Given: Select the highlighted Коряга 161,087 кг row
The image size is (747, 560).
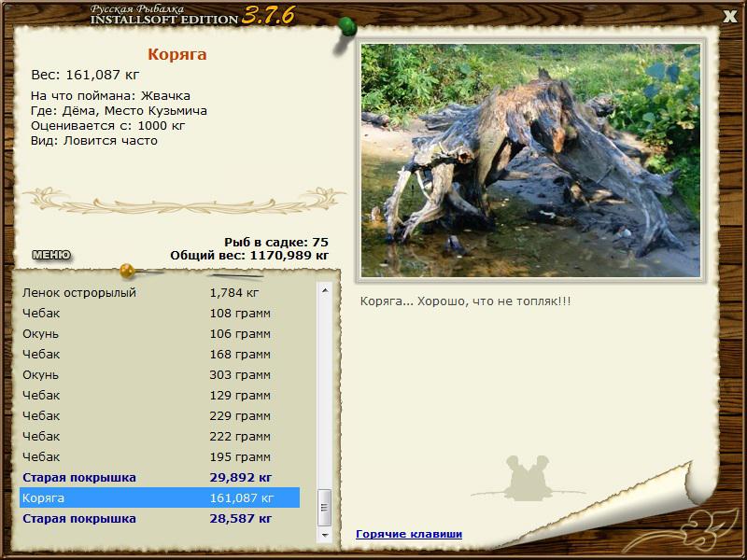Looking at the screenshot, I should coord(160,497).
